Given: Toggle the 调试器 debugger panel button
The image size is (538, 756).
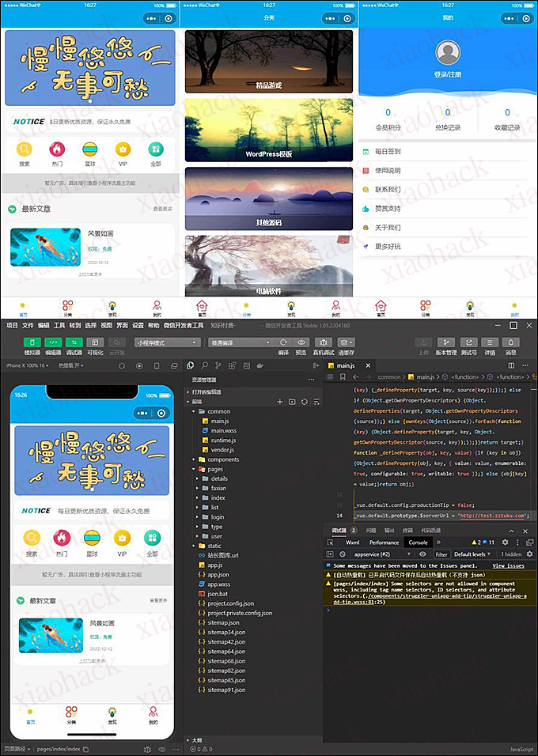Looking at the screenshot, I should point(74,342).
